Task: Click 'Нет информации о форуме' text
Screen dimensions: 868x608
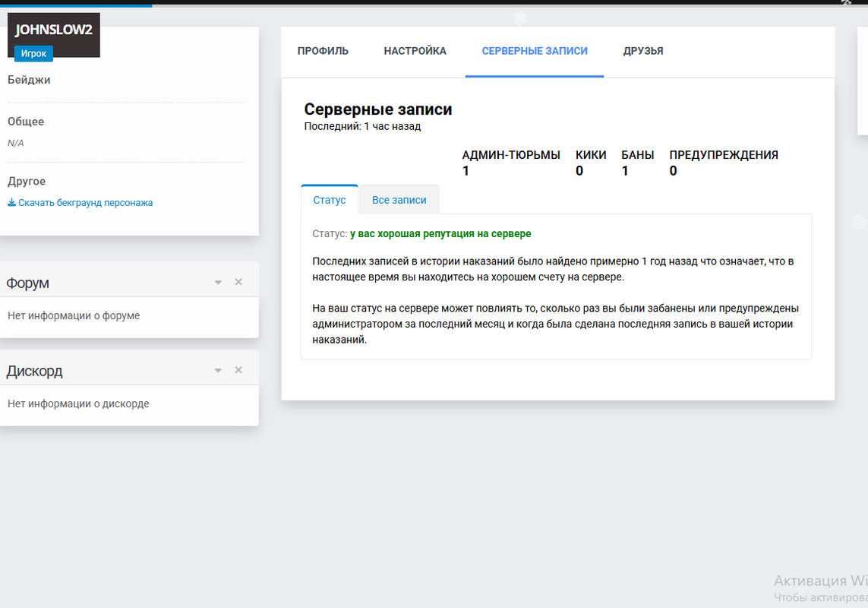Action: [x=74, y=316]
